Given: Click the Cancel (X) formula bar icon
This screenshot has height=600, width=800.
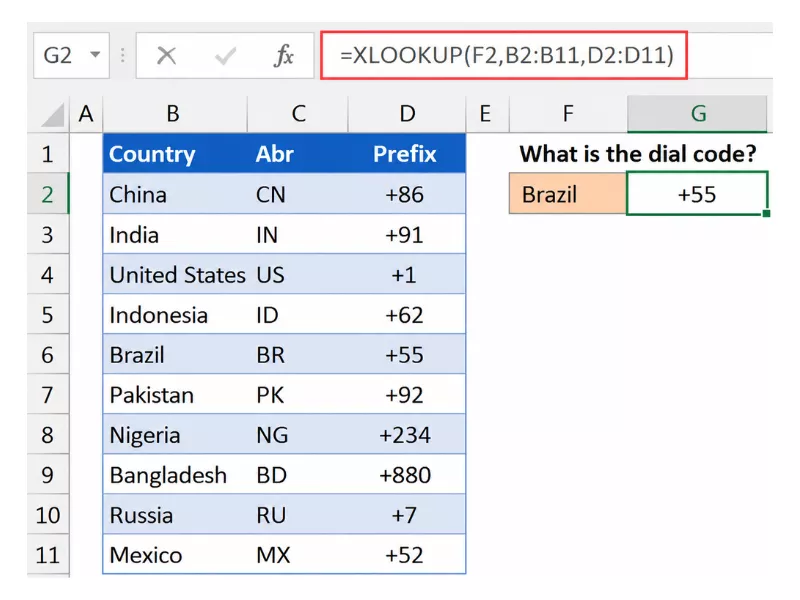Looking at the screenshot, I should (x=166, y=55).
